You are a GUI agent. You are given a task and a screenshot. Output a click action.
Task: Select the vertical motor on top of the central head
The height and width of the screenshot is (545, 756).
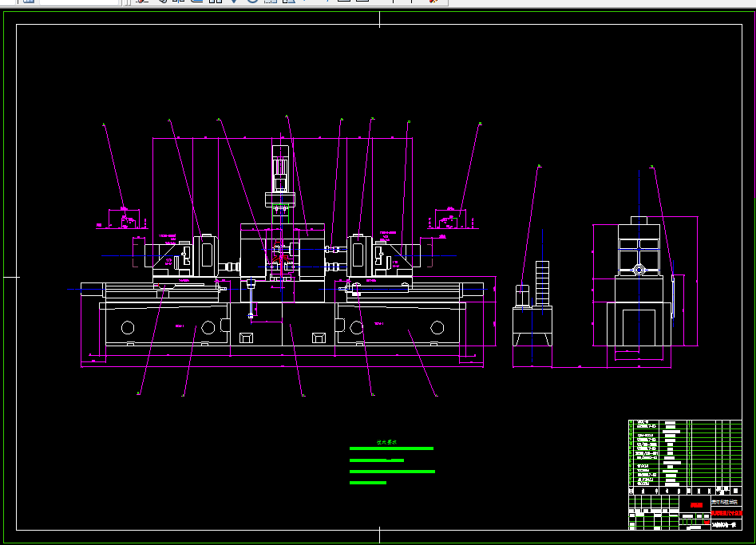pyautogui.click(x=281, y=169)
